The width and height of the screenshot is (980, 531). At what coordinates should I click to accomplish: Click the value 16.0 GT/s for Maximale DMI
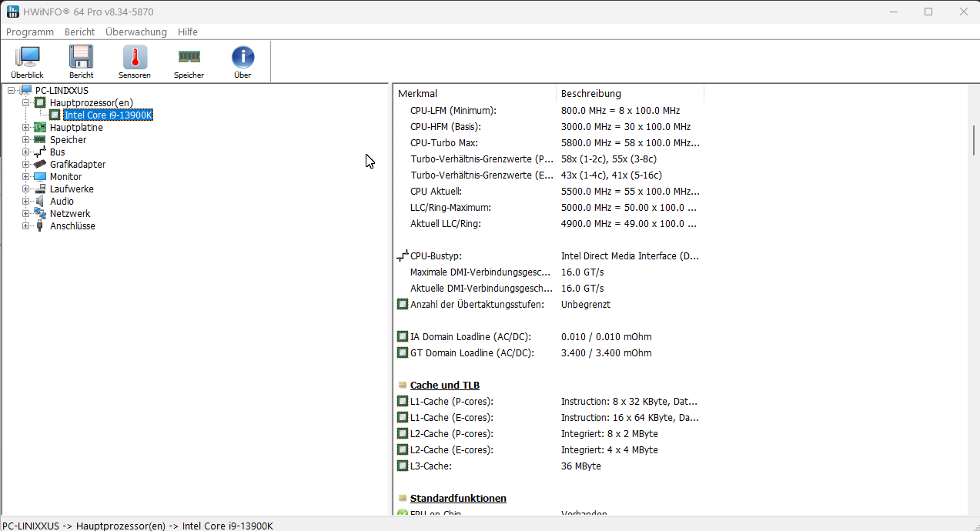click(583, 272)
